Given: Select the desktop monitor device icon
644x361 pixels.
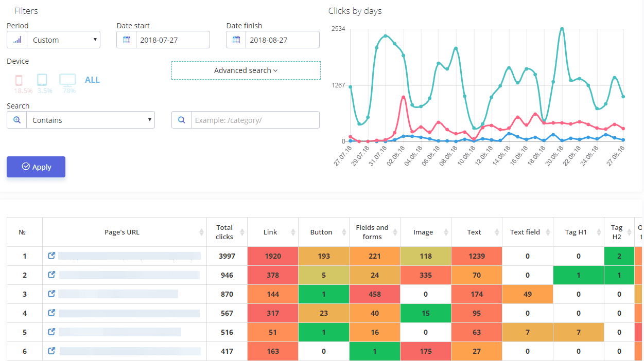Looking at the screenshot, I should click(x=67, y=80).
